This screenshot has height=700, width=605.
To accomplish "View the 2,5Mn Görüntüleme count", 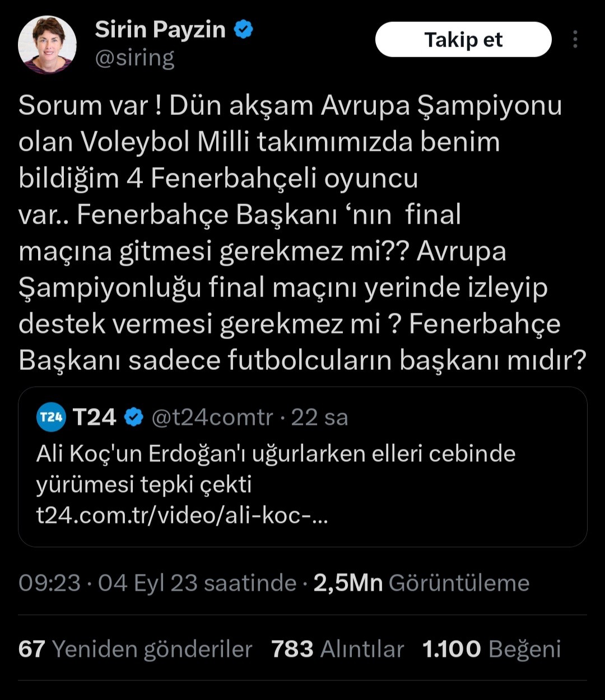I will 421,583.
